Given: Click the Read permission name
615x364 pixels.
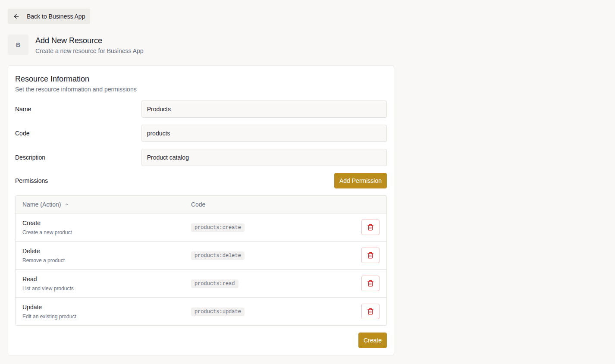Looking at the screenshot, I should click(x=30, y=279).
